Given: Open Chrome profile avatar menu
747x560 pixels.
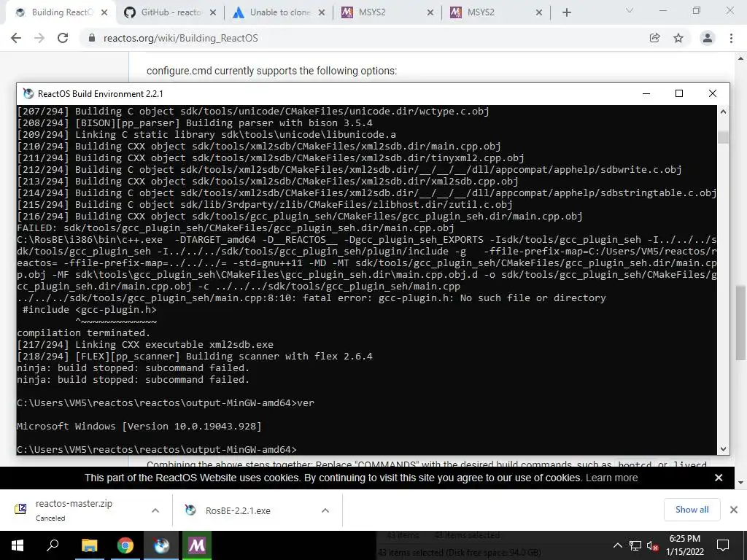Looking at the screenshot, I should tap(708, 38).
